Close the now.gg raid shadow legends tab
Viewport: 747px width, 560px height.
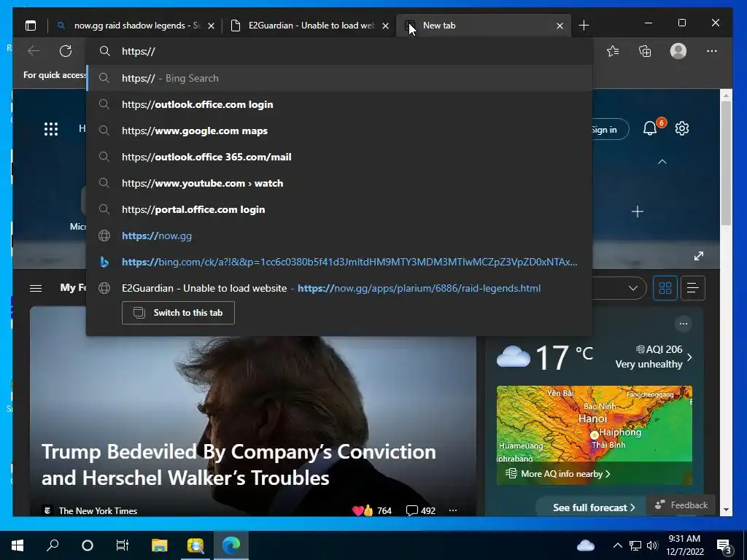coord(211,26)
